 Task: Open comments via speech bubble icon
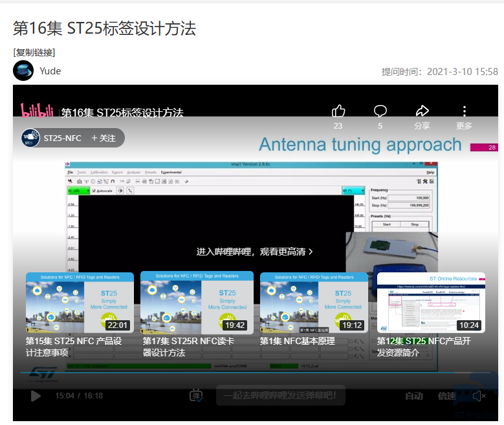click(380, 111)
